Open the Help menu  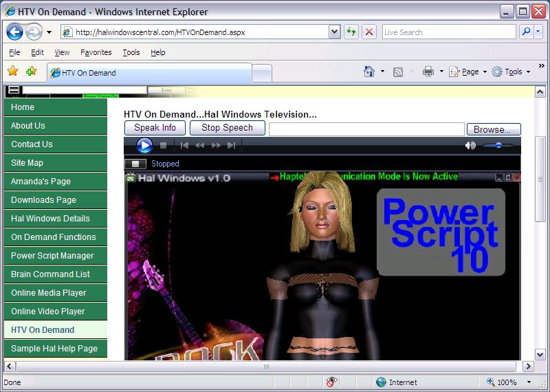pyautogui.click(x=158, y=52)
